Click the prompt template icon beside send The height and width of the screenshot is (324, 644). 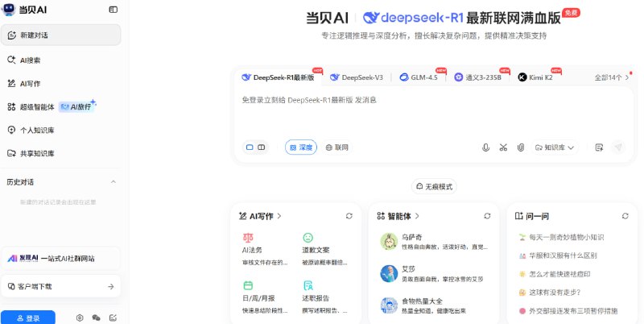point(599,147)
